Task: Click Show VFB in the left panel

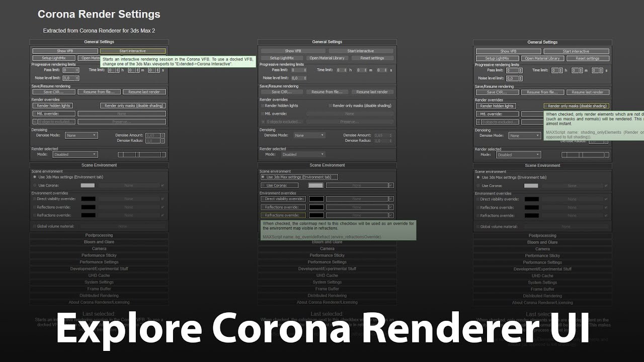Action: coord(65,51)
